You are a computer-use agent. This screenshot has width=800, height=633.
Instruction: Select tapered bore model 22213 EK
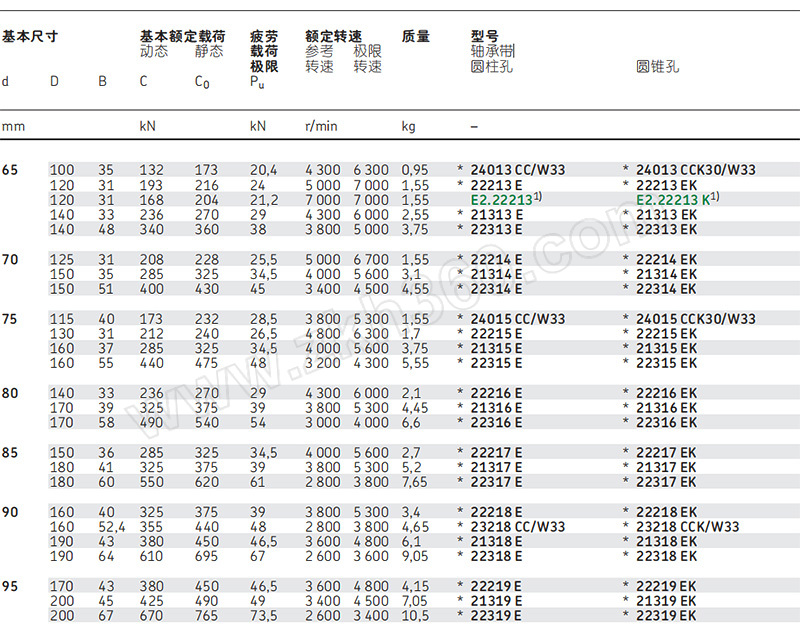pyautogui.click(x=666, y=185)
